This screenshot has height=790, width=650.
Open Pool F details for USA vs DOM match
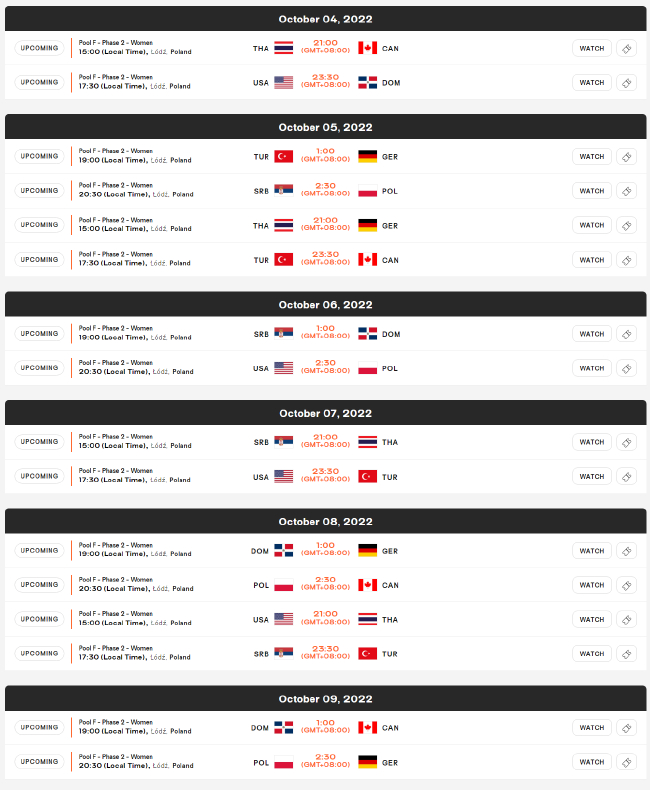(x=115, y=77)
